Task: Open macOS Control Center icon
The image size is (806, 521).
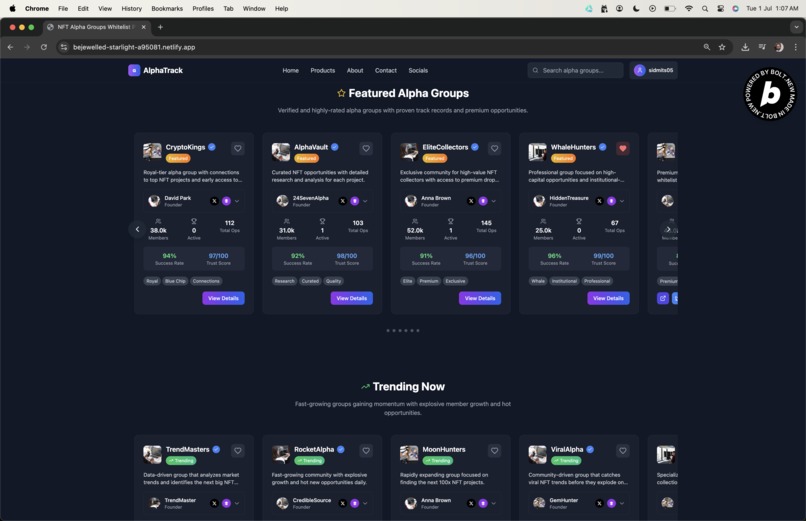Action: 721,9
